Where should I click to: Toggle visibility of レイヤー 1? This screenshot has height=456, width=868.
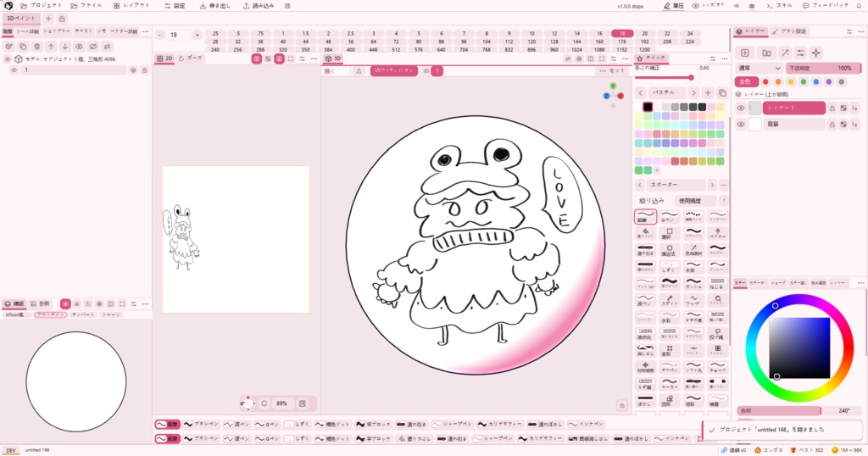coord(741,108)
